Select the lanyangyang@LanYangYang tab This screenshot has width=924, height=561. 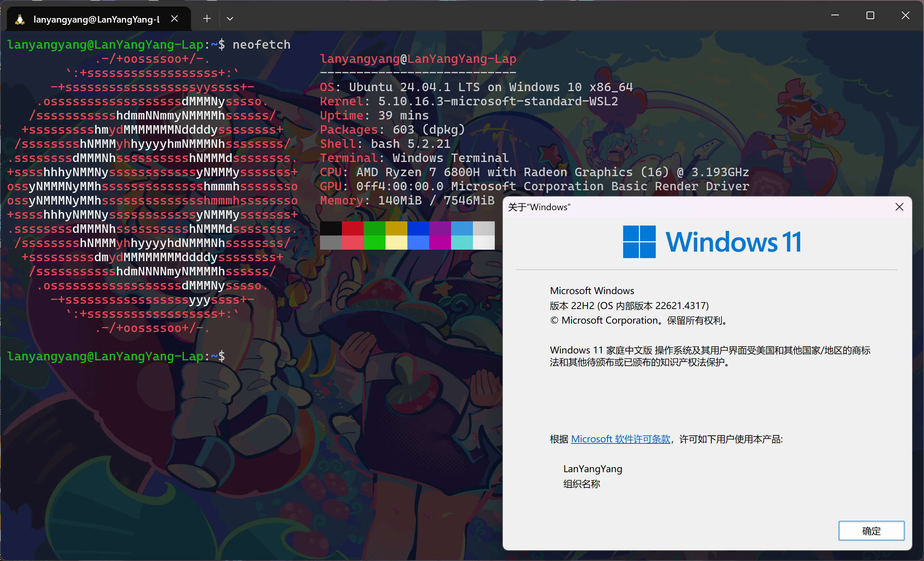click(x=96, y=19)
